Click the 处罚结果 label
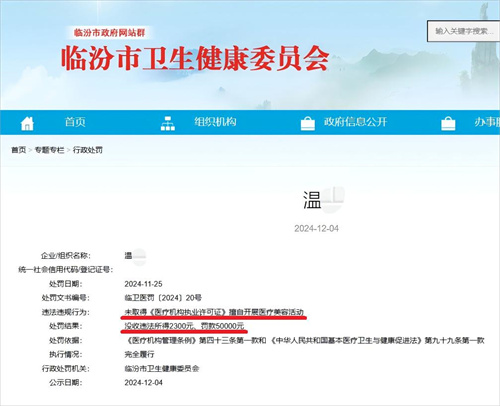 pos(66,326)
